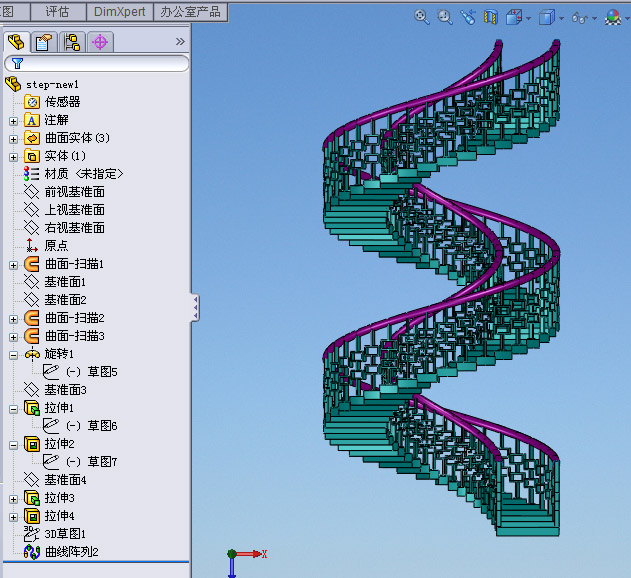631x578 pixels.
Task: Expand the 拉伸4 feature
Action: point(13,517)
